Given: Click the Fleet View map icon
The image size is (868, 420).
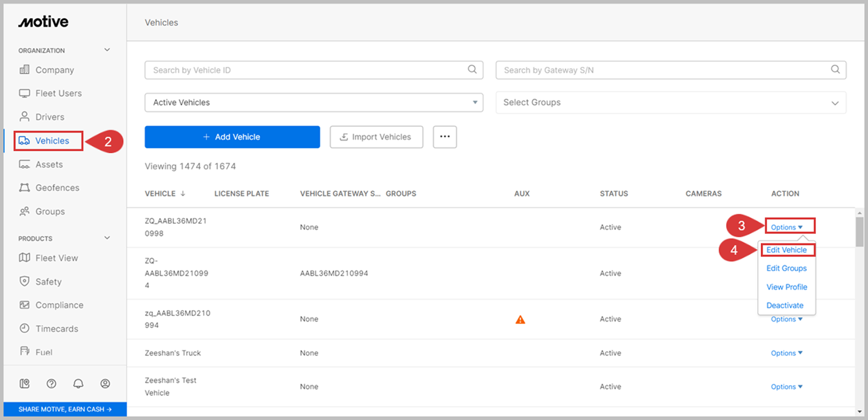Looking at the screenshot, I should coord(24,258).
